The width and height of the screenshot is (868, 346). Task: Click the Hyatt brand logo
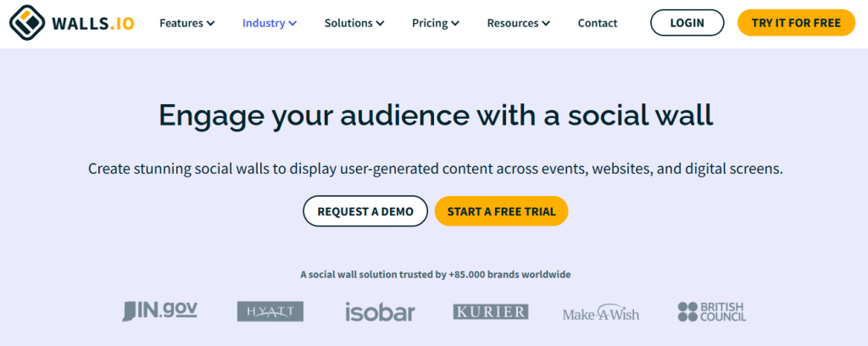pyautogui.click(x=270, y=312)
